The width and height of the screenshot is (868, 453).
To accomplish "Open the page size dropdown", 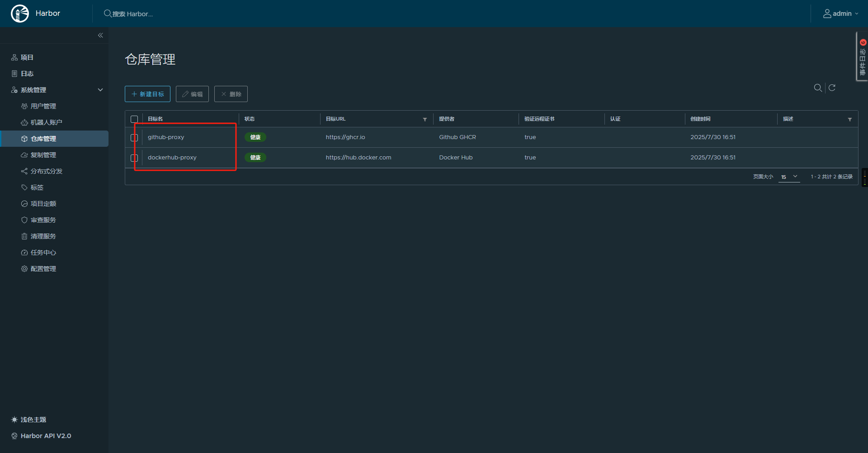I will pyautogui.click(x=789, y=177).
